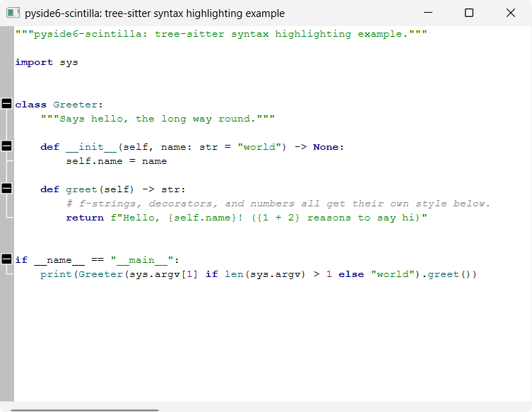Click the 'greet' method name in def line

point(81,189)
